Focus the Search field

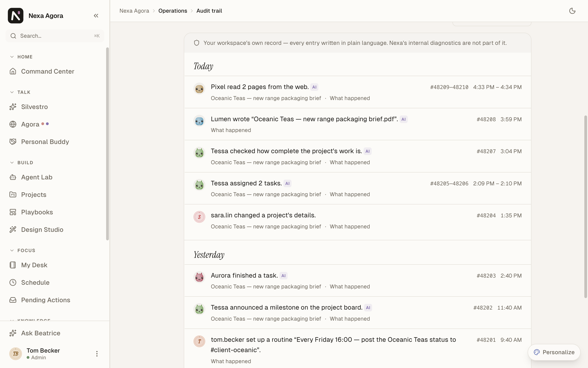tap(55, 36)
